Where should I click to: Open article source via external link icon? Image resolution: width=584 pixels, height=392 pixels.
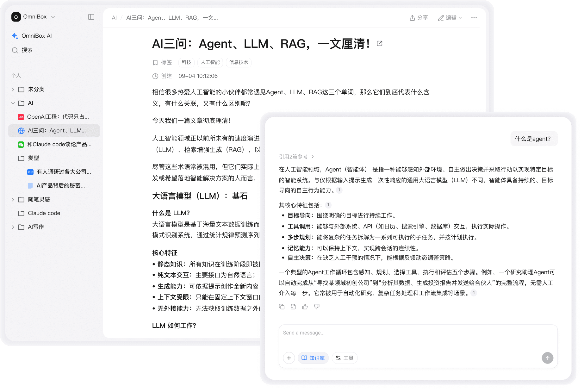coord(380,44)
